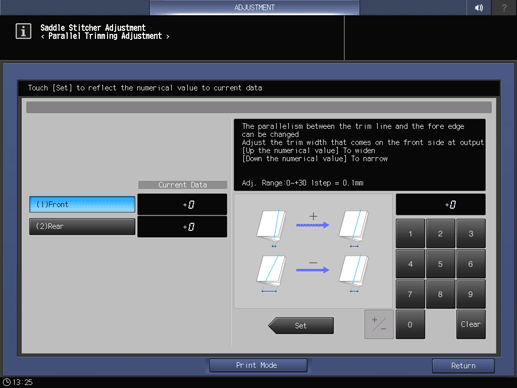The image size is (517, 388).
Task: Click the Touch [Set] instruction message
Action: coord(145,88)
